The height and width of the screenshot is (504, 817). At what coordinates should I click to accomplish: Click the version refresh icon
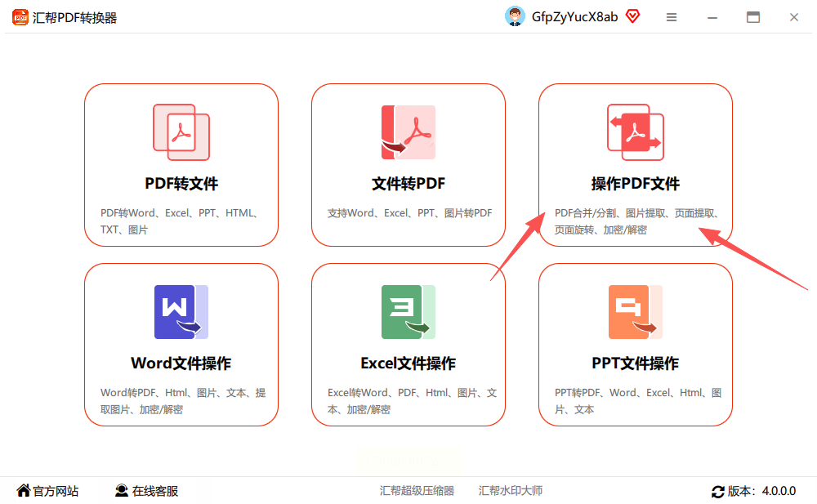click(718, 491)
